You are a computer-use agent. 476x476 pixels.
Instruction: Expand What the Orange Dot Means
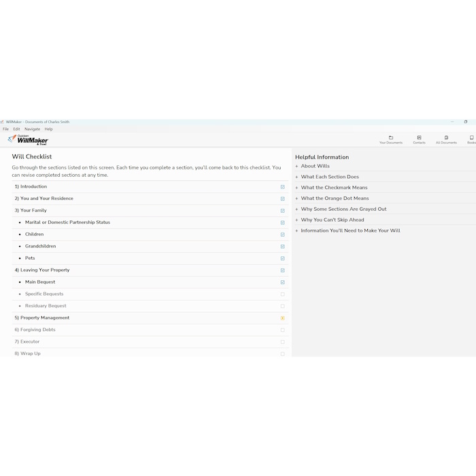335,199
